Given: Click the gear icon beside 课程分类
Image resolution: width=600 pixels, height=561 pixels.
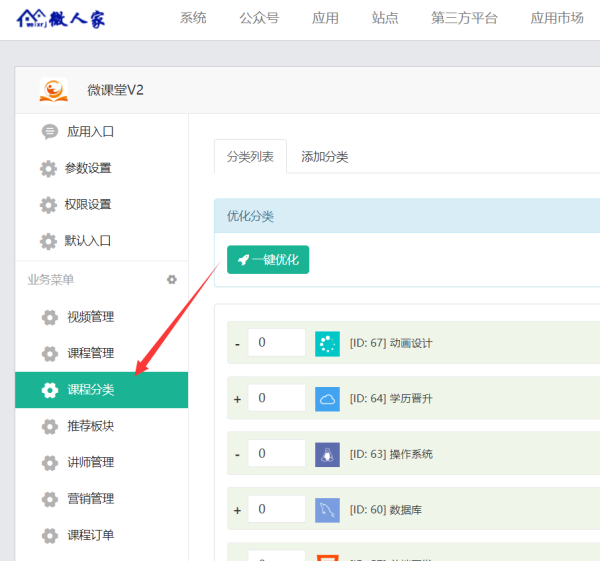Looking at the screenshot, I should (x=50, y=390).
